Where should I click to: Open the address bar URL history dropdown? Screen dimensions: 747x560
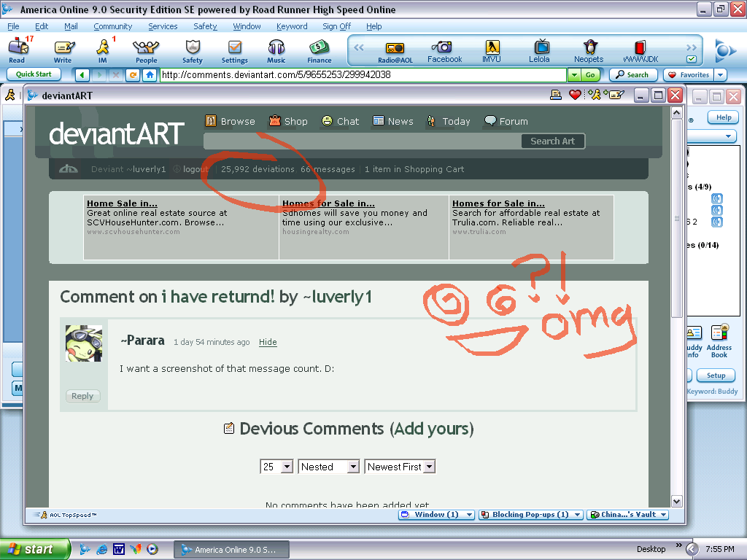pos(574,75)
